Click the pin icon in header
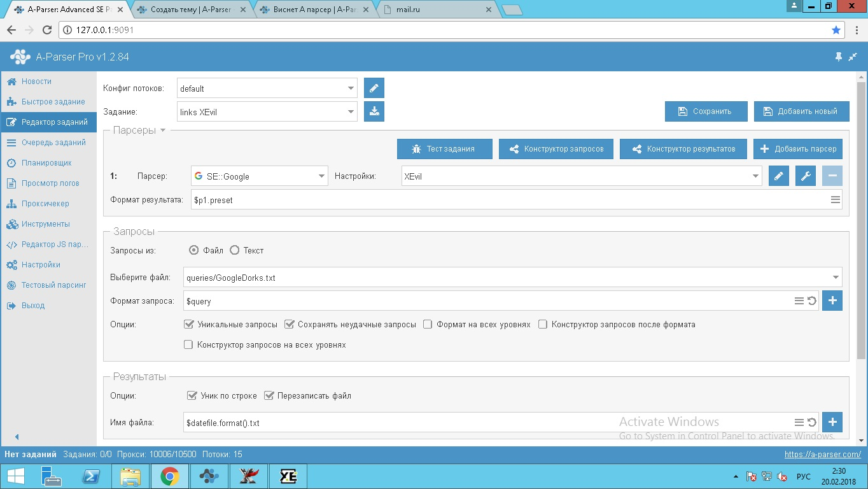 click(x=839, y=57)
